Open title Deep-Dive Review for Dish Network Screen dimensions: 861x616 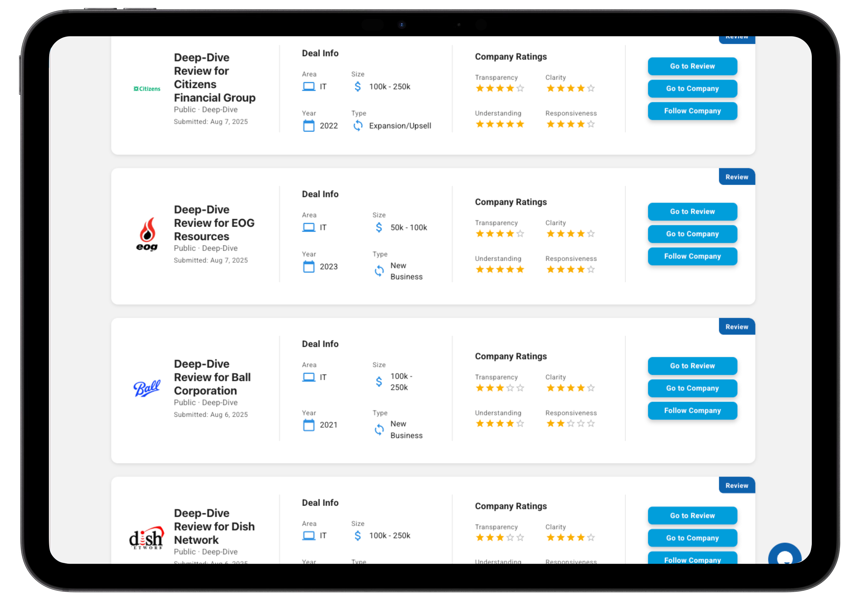(x=214, y=526)
